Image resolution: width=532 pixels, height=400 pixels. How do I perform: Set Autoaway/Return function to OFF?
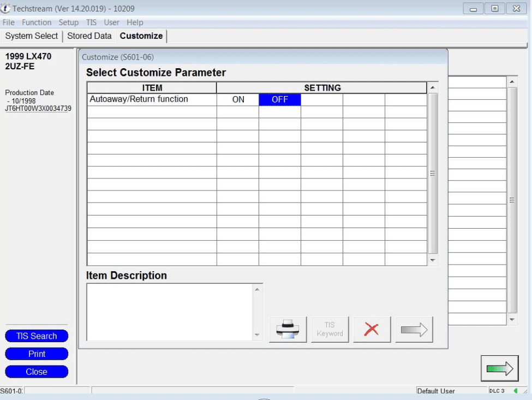point(280,99)
